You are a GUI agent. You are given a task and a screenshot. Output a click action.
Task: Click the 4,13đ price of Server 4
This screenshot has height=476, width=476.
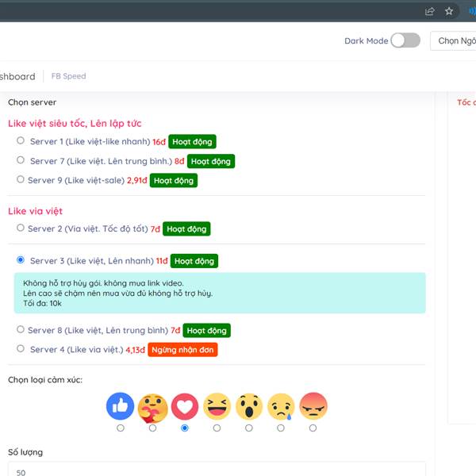136,350
